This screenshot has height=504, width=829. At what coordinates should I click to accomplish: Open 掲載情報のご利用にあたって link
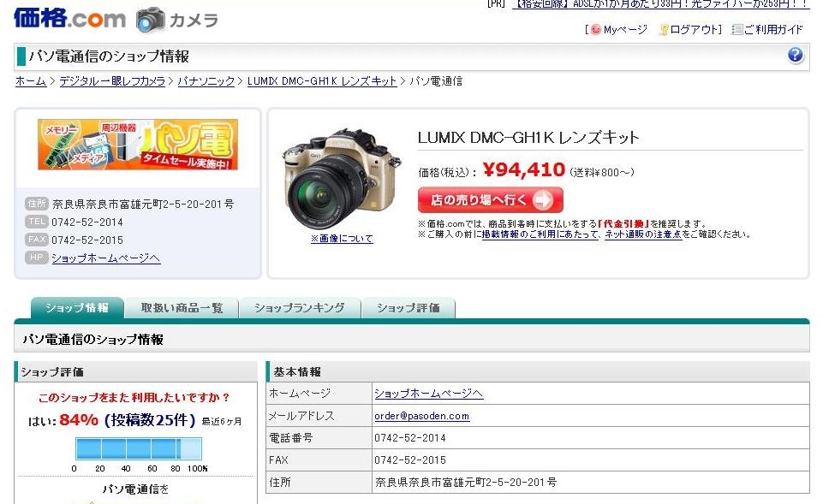[x=540, y=234]
